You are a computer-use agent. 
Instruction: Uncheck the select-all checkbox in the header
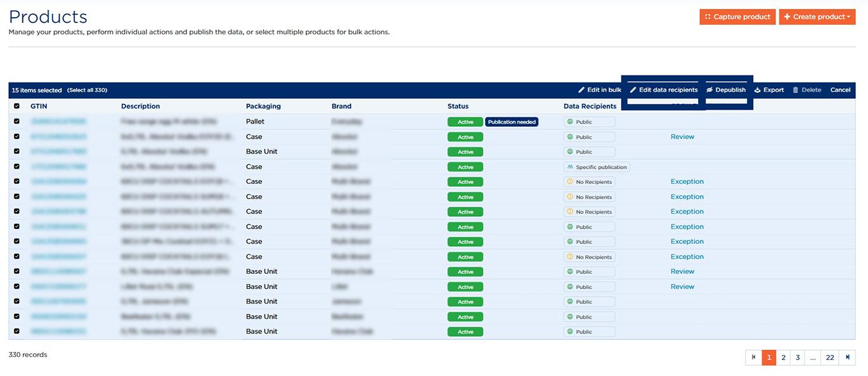[x=16, y=106]
